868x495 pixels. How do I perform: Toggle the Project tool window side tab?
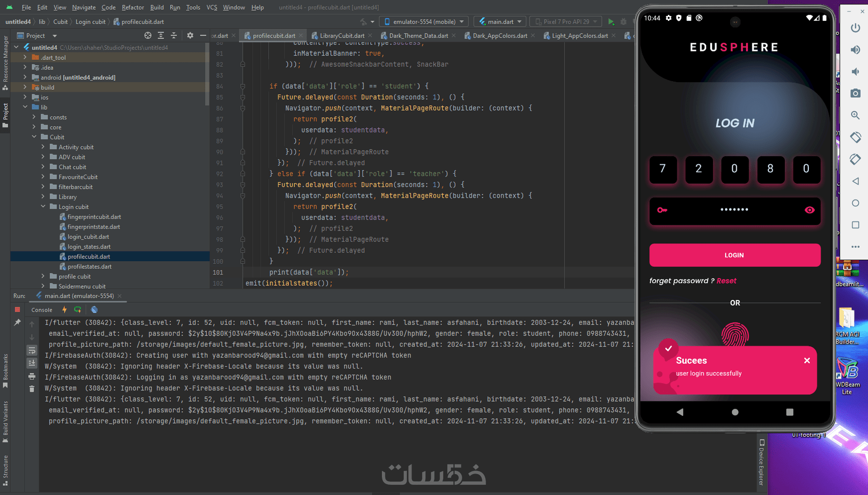tap(6, 116)
